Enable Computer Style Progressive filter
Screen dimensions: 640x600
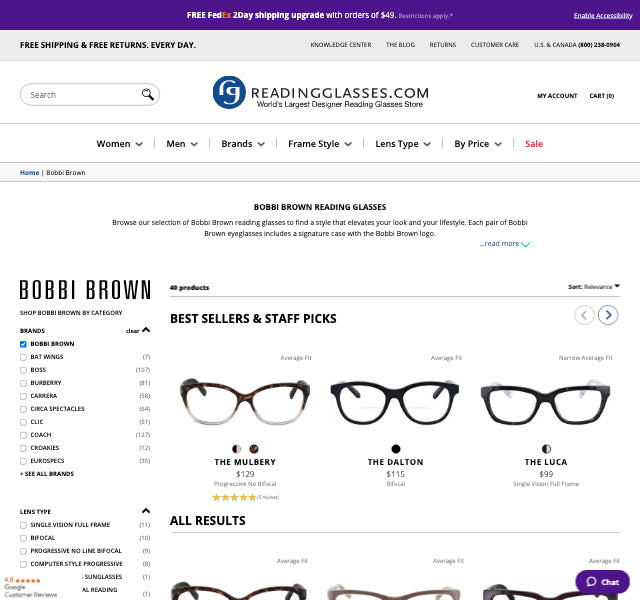23,564
